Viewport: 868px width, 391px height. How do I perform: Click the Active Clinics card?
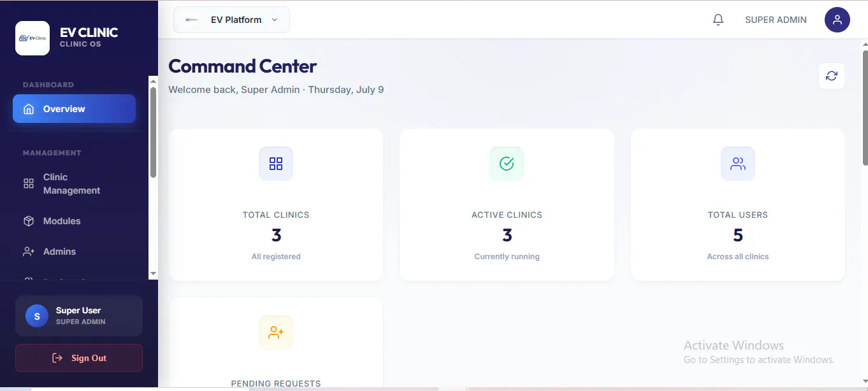click(x=507, y=204)
